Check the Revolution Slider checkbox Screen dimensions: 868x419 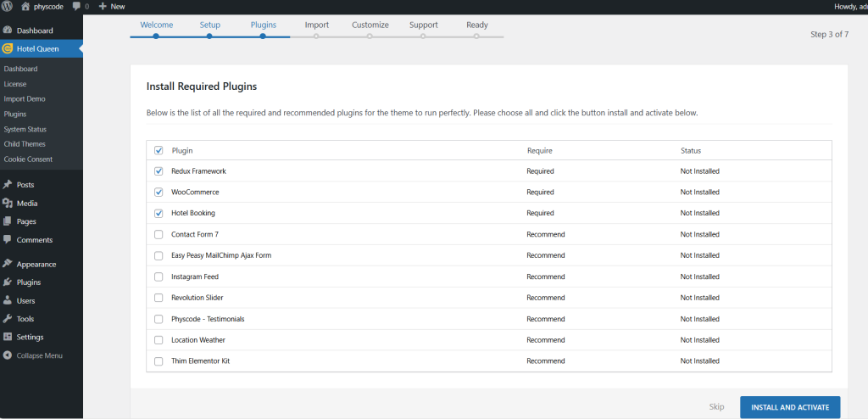(159, 298)
